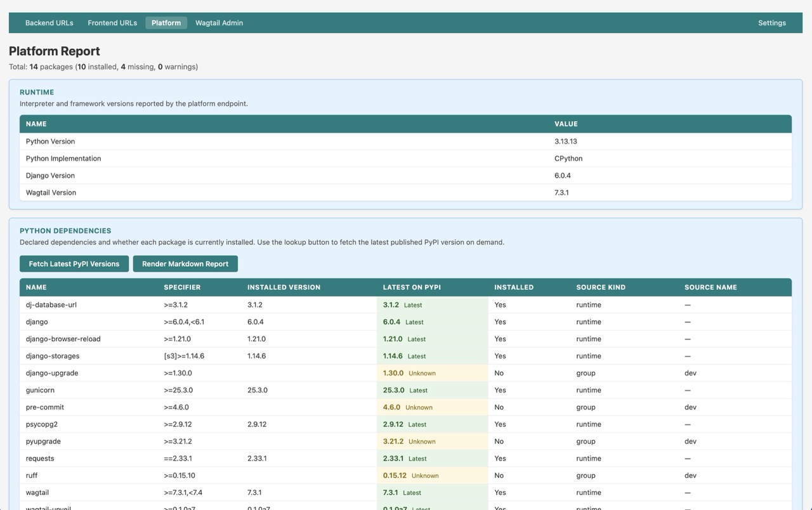Click the Django Version row label

[x=50, y=176]
